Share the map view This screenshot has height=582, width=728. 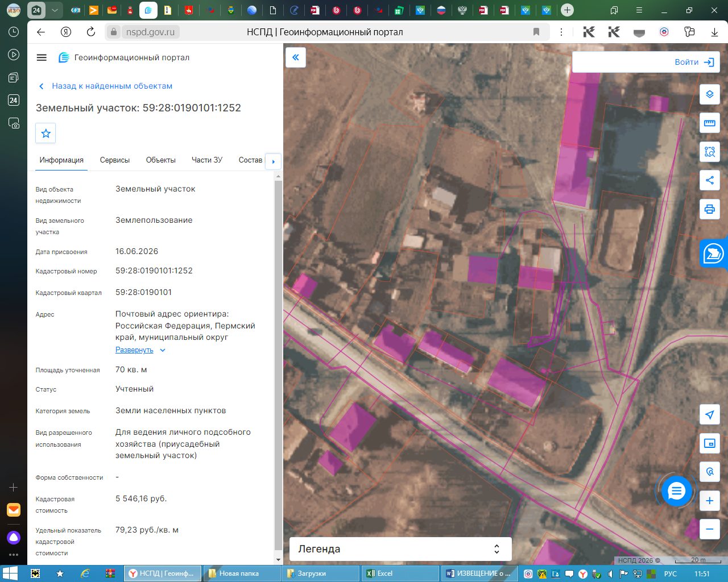[x=710, y=180]
